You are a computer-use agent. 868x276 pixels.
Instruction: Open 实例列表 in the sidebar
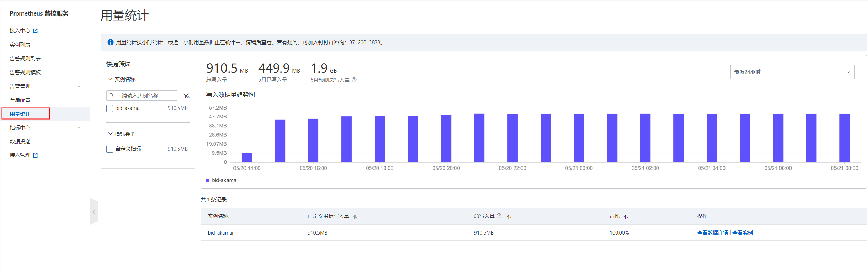(x=20, y=45)
